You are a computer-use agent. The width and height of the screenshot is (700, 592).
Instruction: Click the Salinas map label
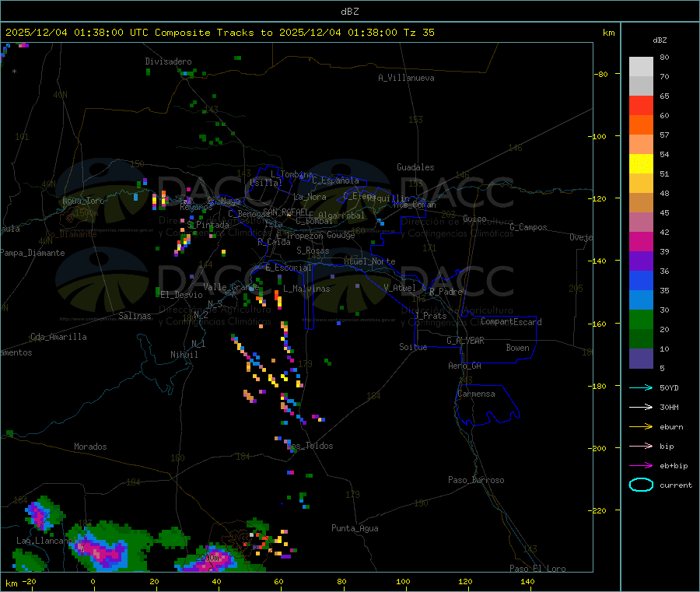click(135, 316)
